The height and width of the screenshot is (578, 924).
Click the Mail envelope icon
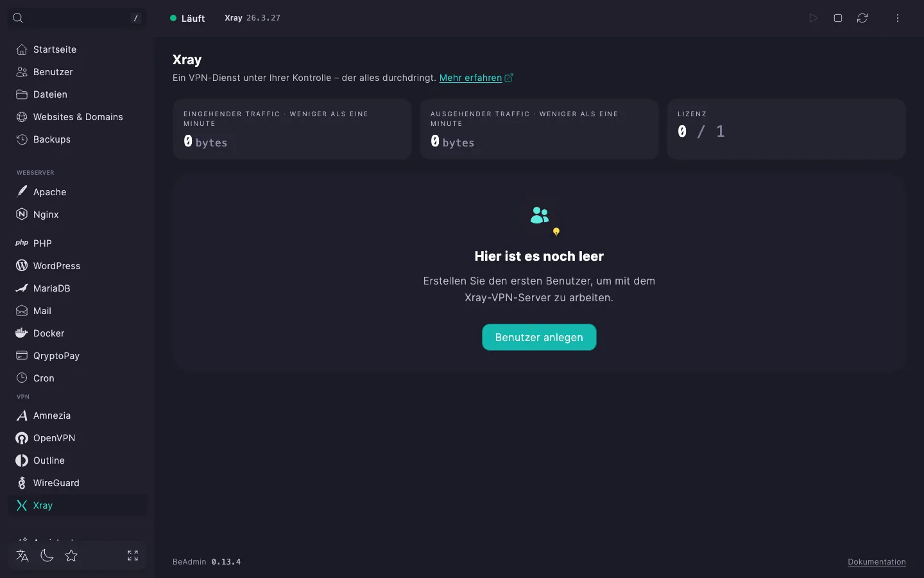(22, 311)
